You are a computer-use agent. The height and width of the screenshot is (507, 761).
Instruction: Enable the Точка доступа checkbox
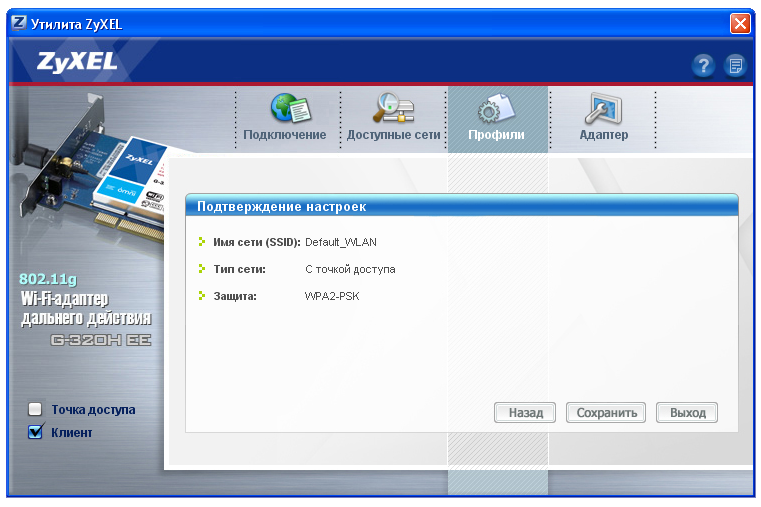pyautogui.click(x=35, y=409)
